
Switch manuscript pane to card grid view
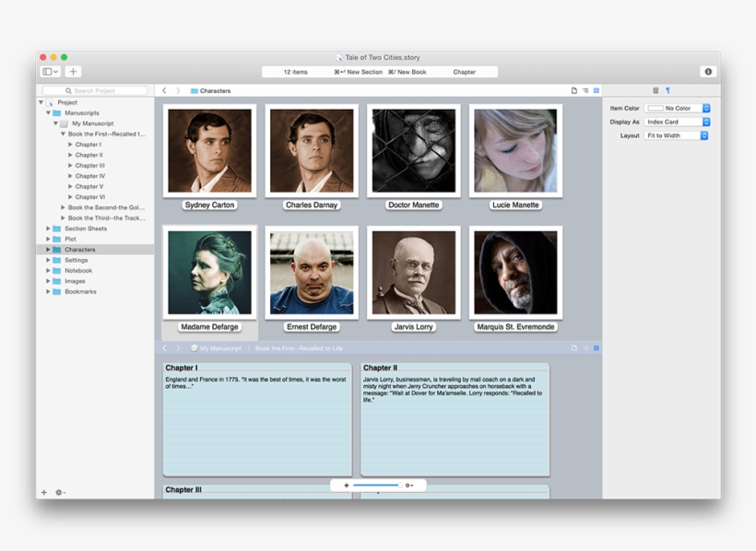[x=597, y=348]
